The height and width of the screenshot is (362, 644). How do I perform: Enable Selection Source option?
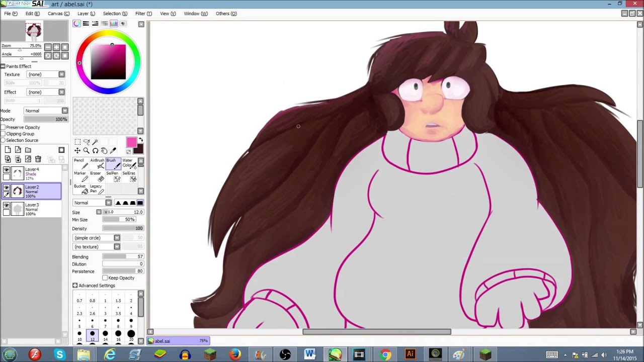[x=3, y=140]
